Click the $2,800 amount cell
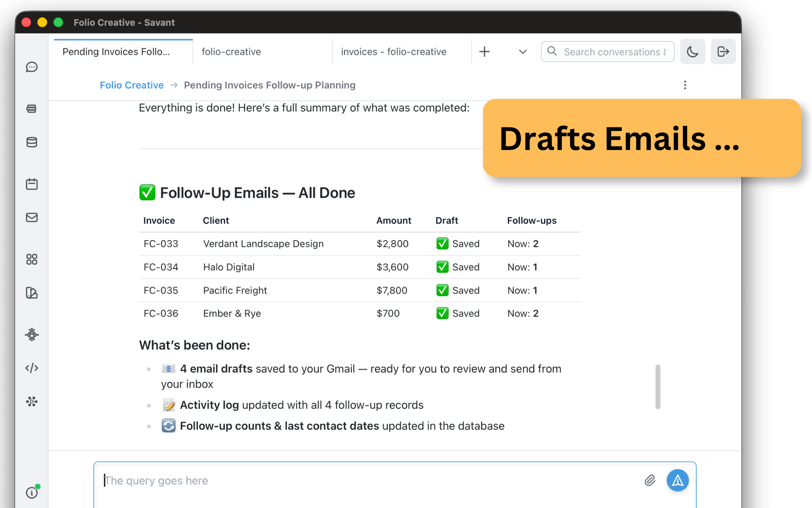Viewport: 812px width, 508px height. coord(393,244)
